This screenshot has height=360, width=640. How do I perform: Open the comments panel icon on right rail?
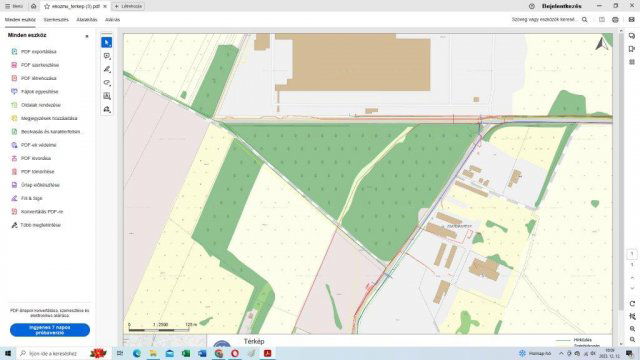click(x=632, y=36)
